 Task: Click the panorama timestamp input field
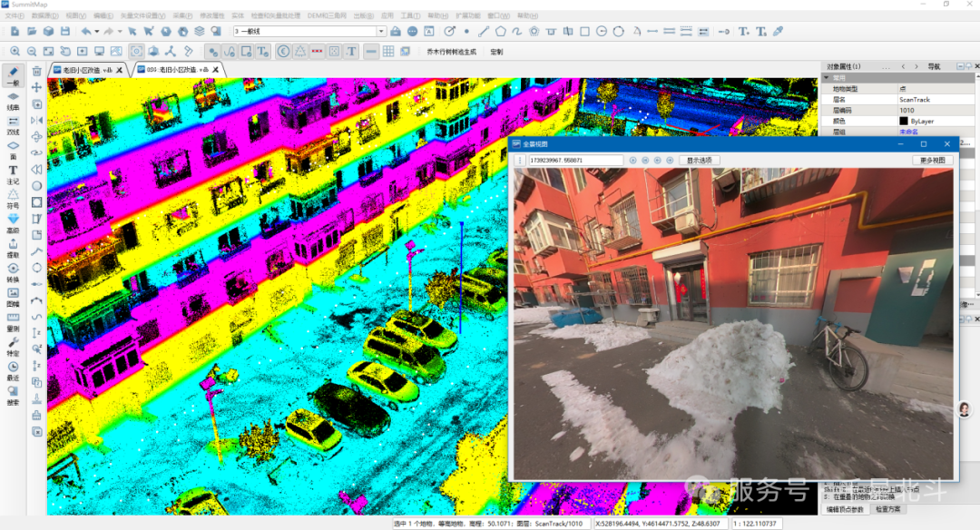(575, 161)
